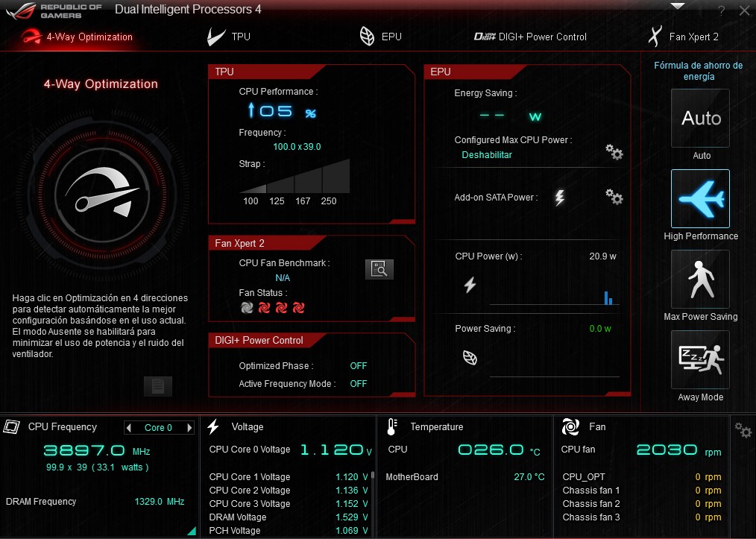Screen dimensions: 756x539
Task: Toggle Add-on SATA Power lightning icon
Action: click(559, 197)
